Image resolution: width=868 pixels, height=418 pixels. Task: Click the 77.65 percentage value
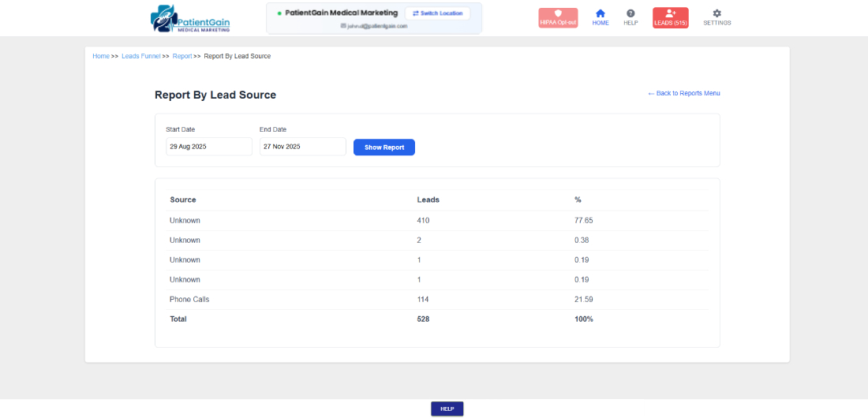pos(584,220)
